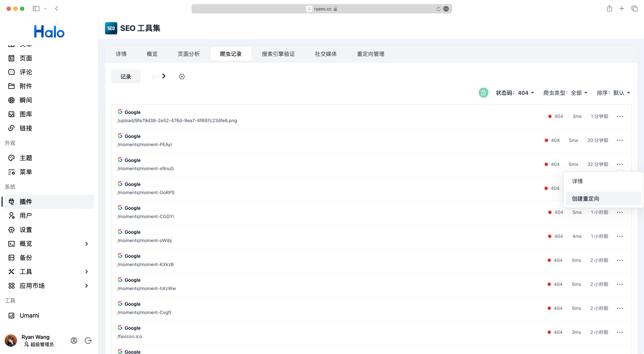Open more options for moment-oWibj row
644x354 pixels.
[x=620, y=236]
